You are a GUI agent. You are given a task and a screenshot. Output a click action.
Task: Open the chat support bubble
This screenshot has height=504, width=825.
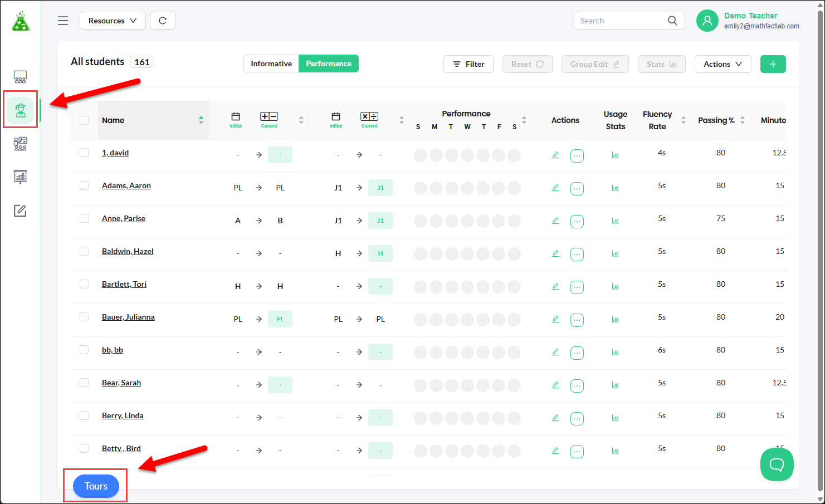pos(777,464)
